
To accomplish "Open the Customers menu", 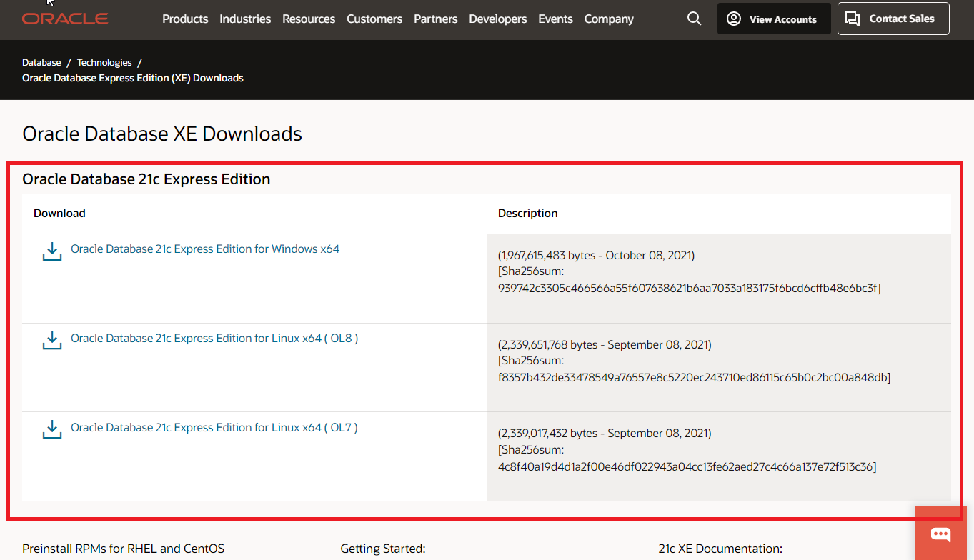I will pyautogui.click(x=374, y=19).
